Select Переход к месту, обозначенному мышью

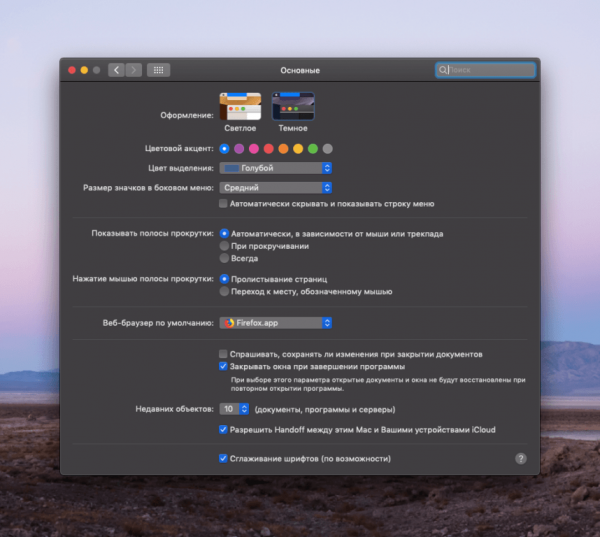tap(225, 291)
